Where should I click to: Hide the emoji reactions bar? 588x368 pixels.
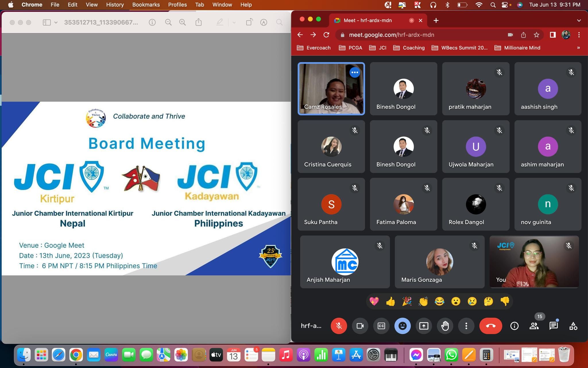[x=403, y=326]
